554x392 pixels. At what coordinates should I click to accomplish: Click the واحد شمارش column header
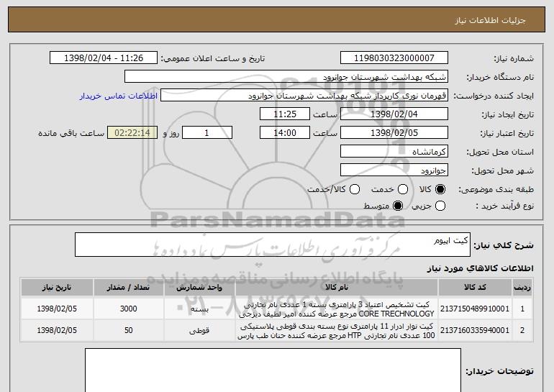click(x=199, y=288)
